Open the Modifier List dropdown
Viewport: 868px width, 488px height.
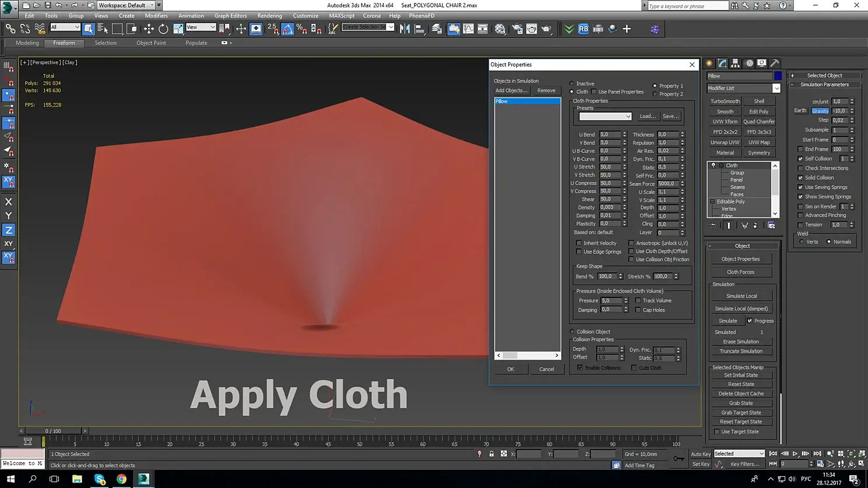tap(776, 88)
